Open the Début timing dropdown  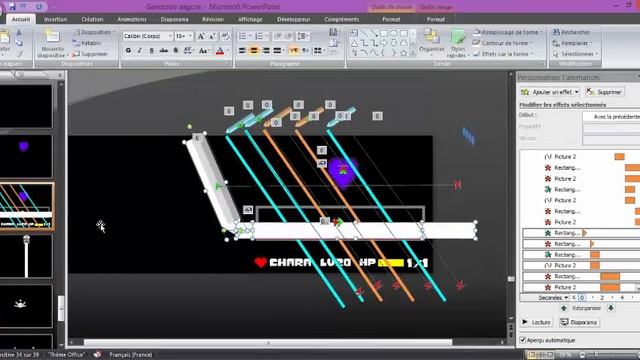coord(611,116)
